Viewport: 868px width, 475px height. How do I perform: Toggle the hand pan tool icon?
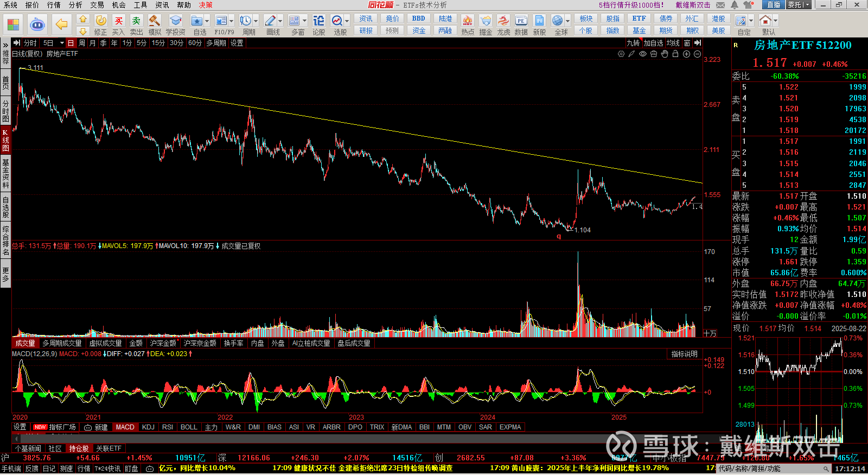[665, 54]
